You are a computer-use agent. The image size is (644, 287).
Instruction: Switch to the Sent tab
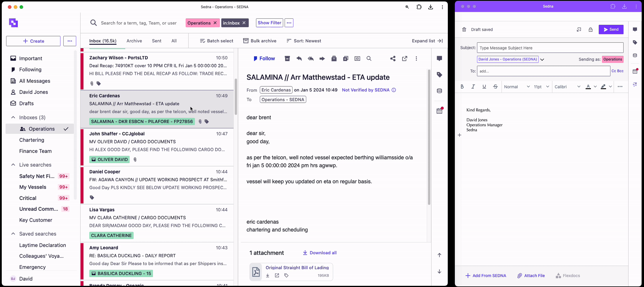157,41
